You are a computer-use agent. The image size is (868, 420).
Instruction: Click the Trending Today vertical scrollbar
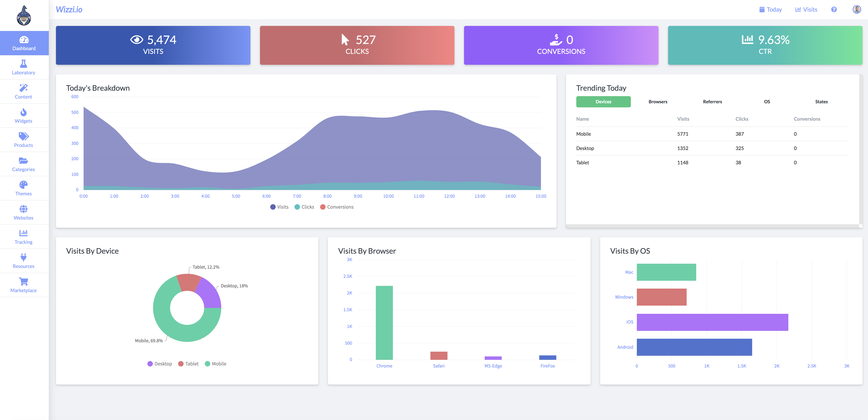[x=861, y=149]
